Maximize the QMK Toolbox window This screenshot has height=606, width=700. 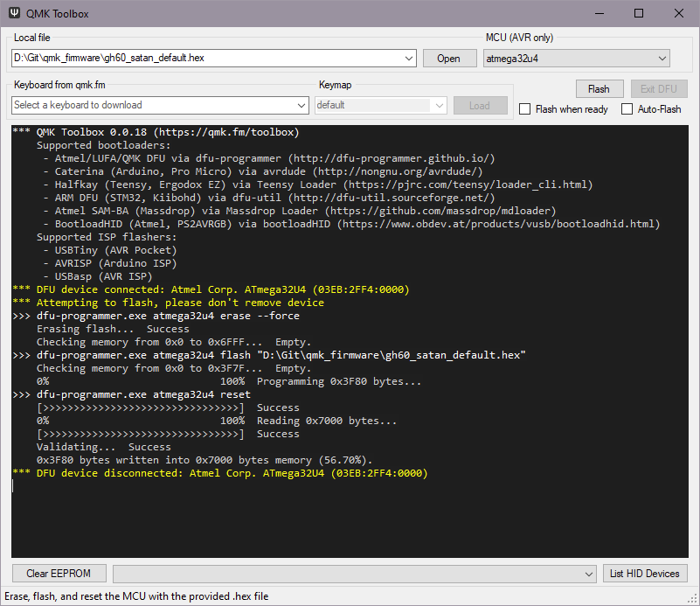[x=639, y=13]
